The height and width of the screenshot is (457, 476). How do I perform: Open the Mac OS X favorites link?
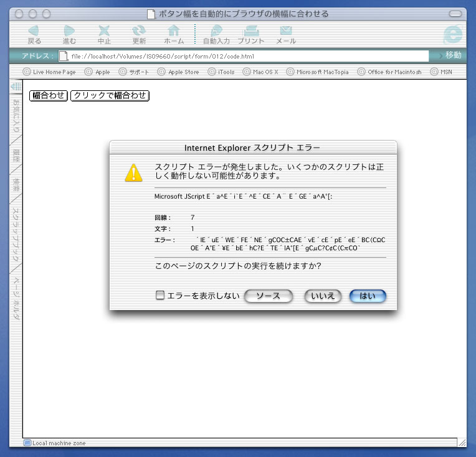(x=260, y=72)
